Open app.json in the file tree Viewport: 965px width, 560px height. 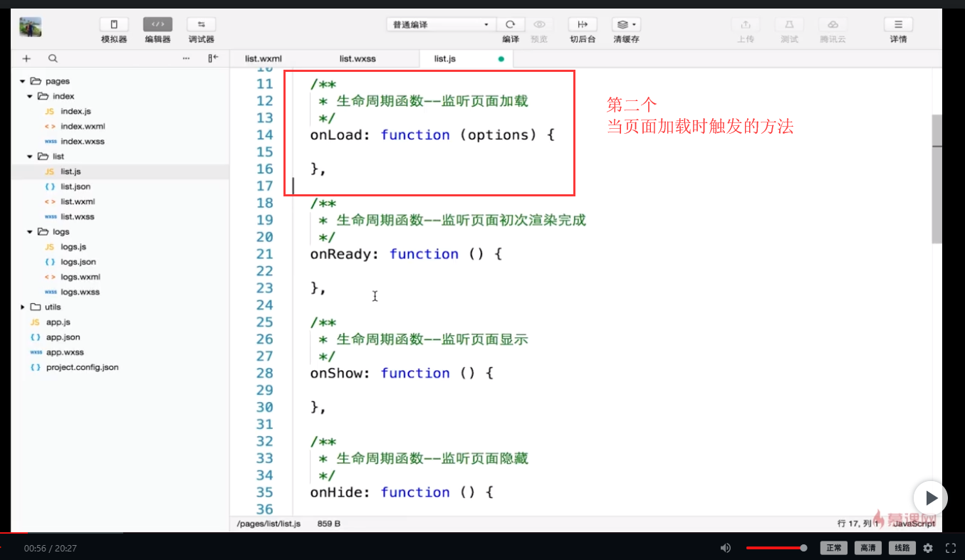point(63,337)
